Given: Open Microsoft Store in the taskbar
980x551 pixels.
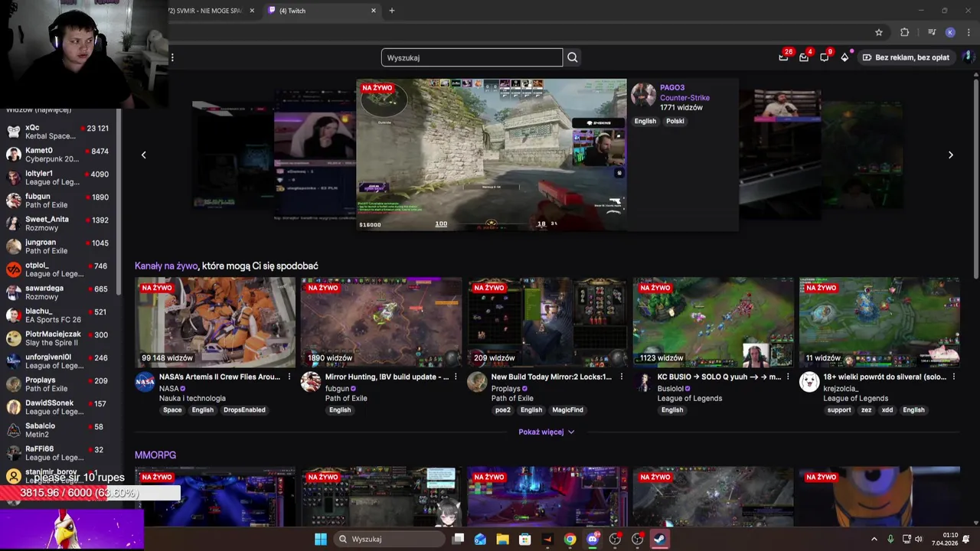Looking at the screenshot, I should click(525, 539).
